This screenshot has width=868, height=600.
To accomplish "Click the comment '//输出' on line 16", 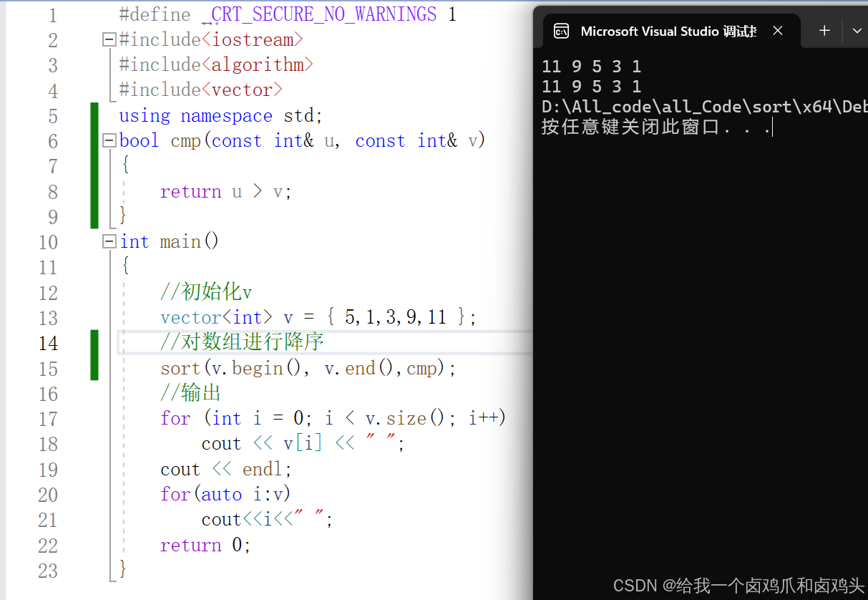I will click(x=190, y=393).
